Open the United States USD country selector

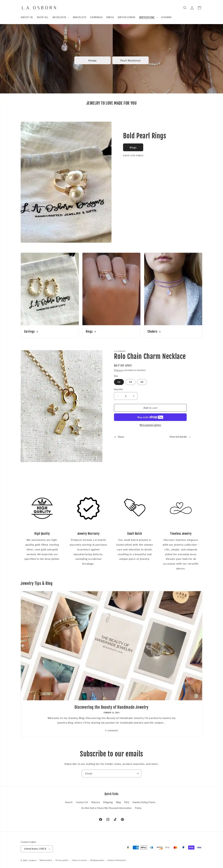click(37, 849)
